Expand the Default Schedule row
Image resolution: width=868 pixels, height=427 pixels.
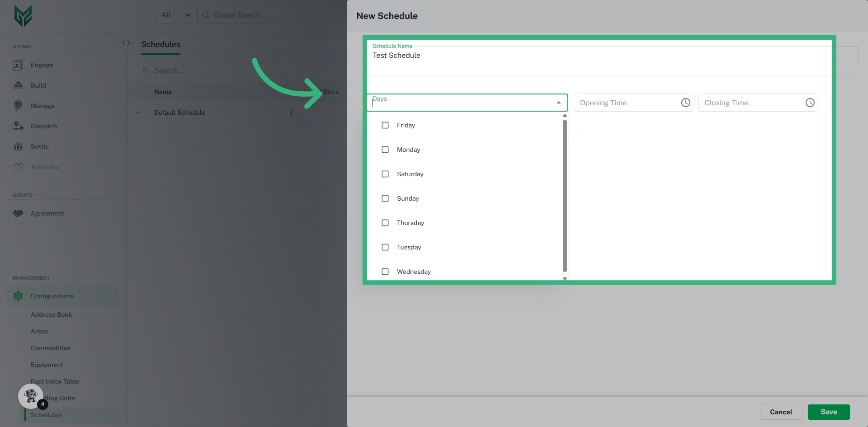[x=138, y=113]
